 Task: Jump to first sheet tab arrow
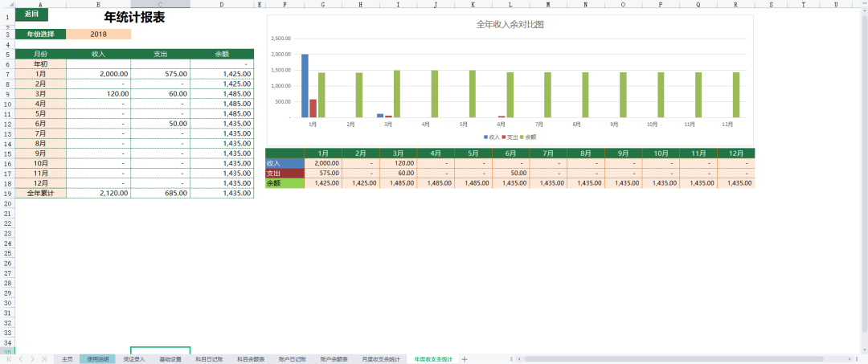pyautogui.click(x=9, y=359)
